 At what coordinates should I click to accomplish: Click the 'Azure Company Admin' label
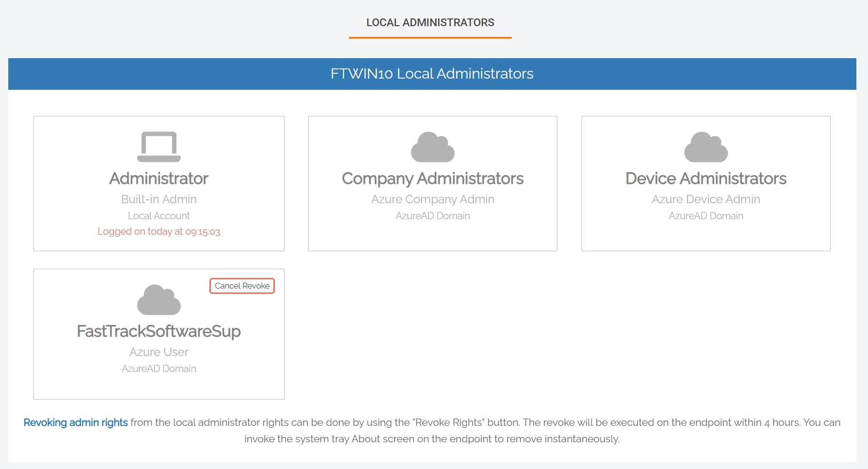(433, 199)
